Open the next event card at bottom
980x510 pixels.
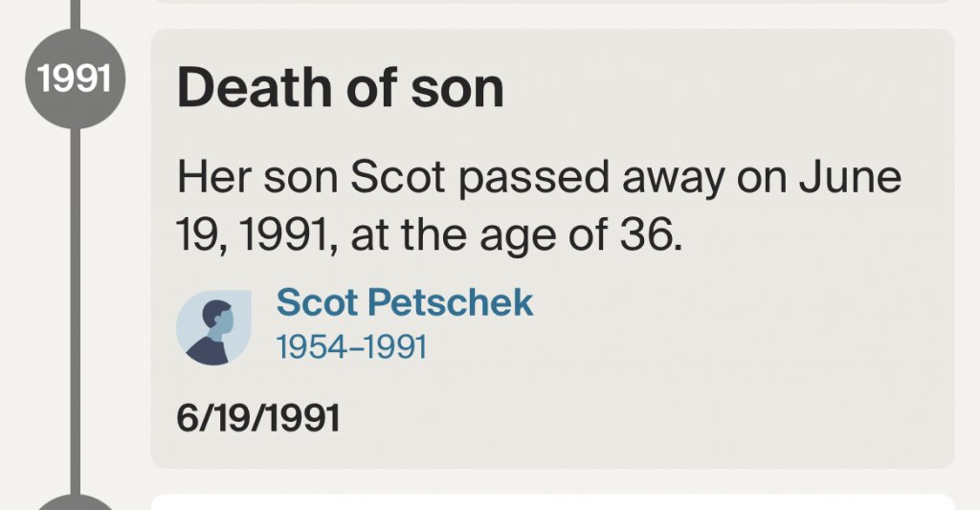point(552,502)
